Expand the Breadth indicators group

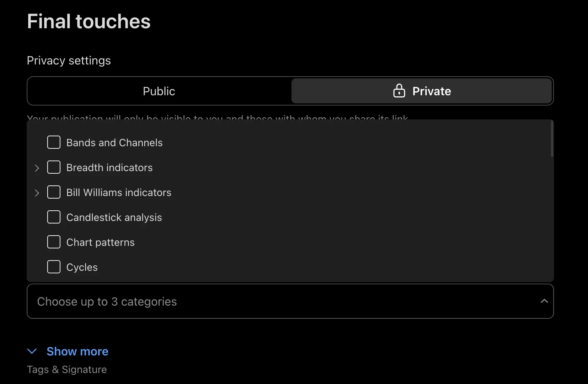[x=37, y=168]
